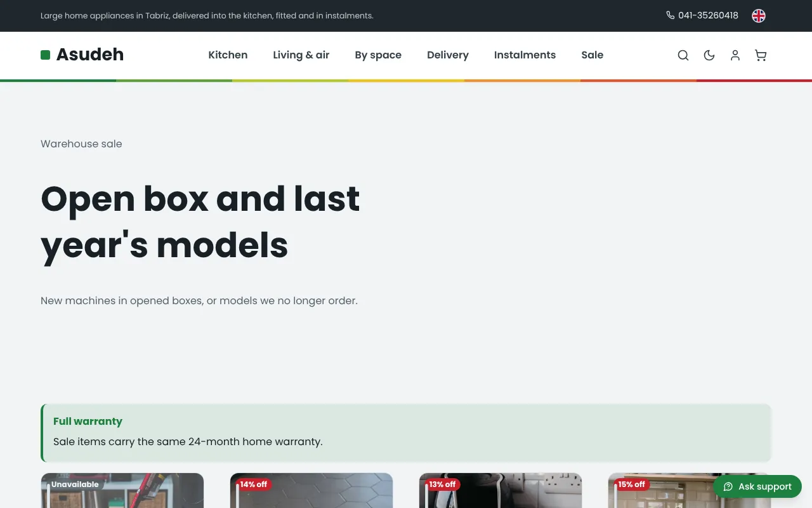Open the user account icon
Viewport: 812px width, 508px height.
pyautogui.click(x=735, y=55)
